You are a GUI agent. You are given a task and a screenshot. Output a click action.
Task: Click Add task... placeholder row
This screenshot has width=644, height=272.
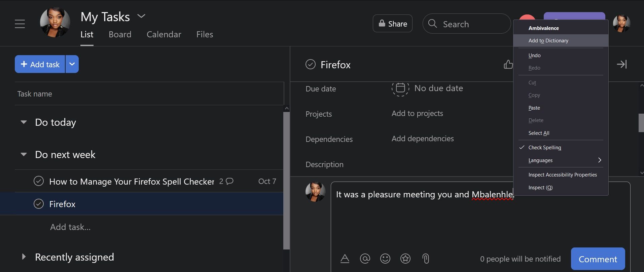(x=70, y=227)
